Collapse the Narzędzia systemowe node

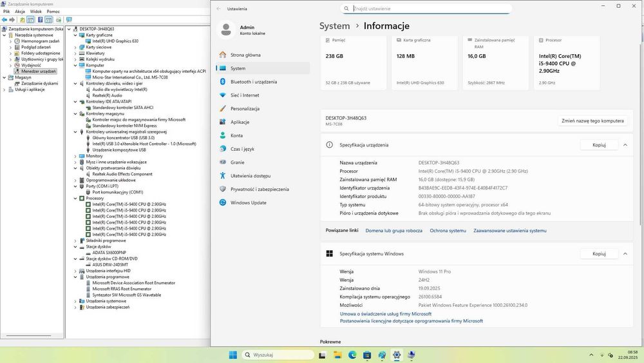click(x=4, y=35)
